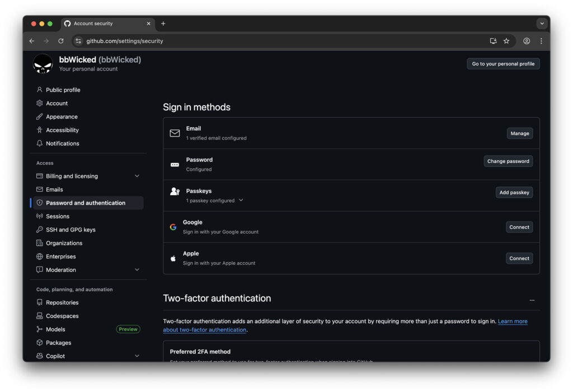Click the credit card icon beside Billing
The width and height of the screenshot is (573, 392).
(40, 176)
